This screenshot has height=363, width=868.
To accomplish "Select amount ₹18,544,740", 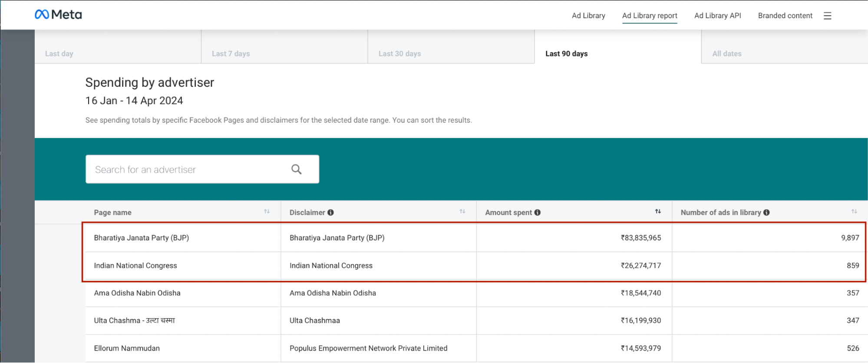I will pos(641,293).
